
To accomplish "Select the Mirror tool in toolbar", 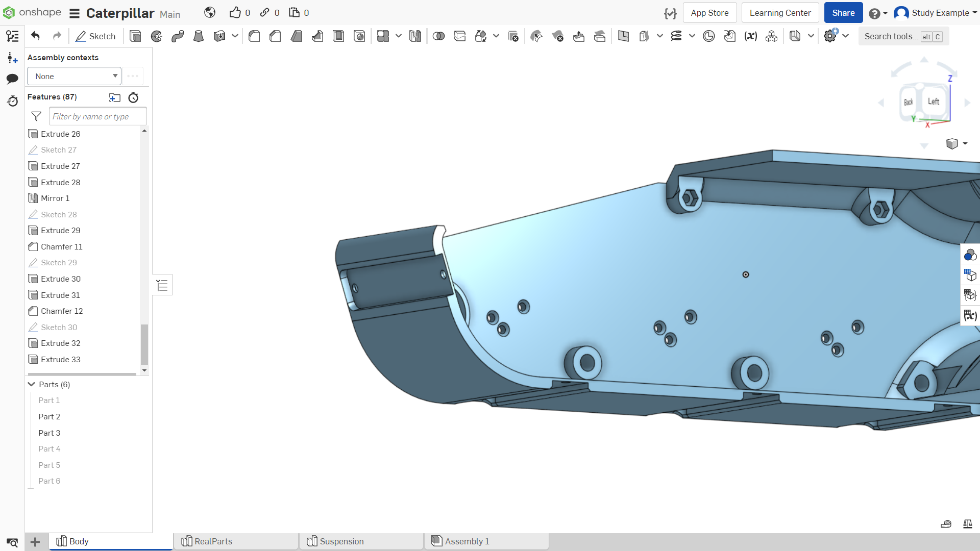I will click(415, 36).
